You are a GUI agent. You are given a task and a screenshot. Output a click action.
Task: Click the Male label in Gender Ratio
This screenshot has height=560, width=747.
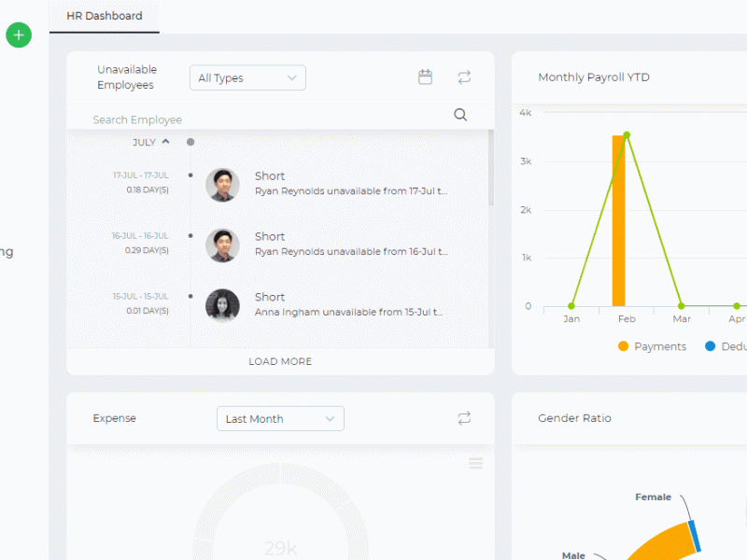tap(573, 555)
